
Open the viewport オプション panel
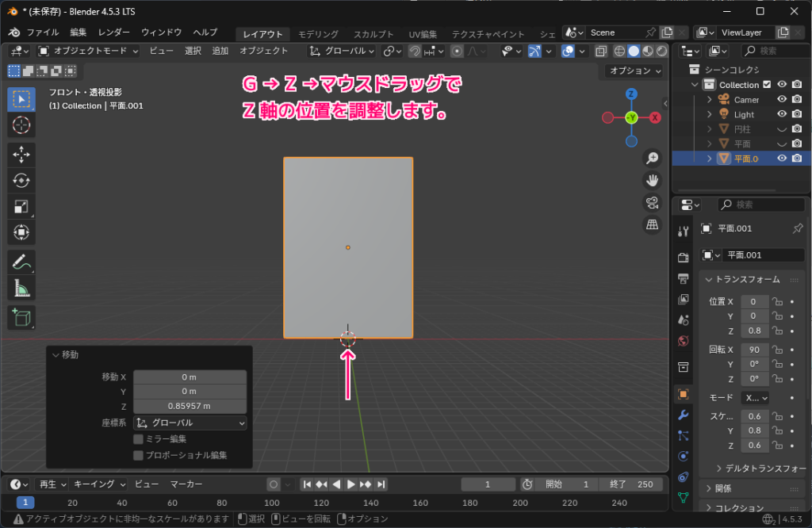pyautogui.click(x=634, y=71)
